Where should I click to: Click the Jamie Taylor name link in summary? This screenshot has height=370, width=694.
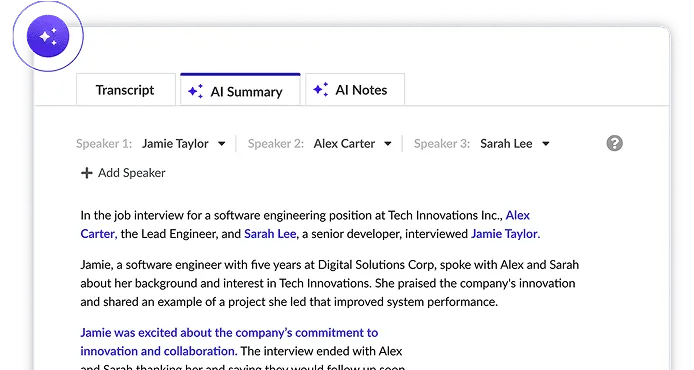click(x=505, y=234)
